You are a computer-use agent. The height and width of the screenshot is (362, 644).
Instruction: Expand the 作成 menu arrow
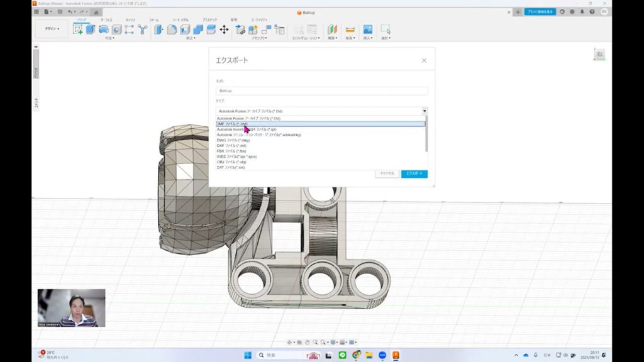113,38
